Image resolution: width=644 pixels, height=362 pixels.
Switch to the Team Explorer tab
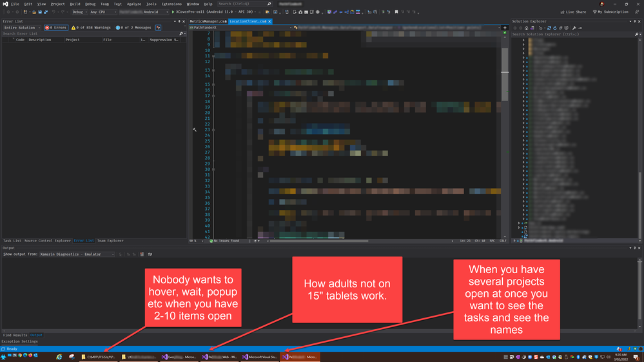click(110, 240)
